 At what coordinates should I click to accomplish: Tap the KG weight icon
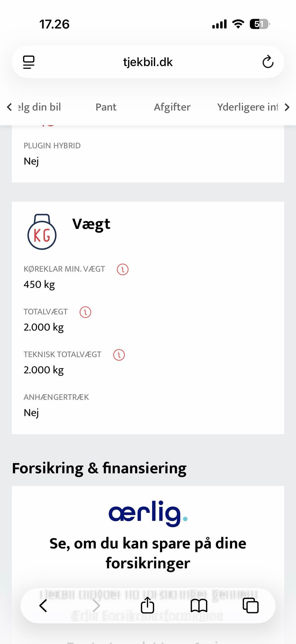click(x=42, y=232)
